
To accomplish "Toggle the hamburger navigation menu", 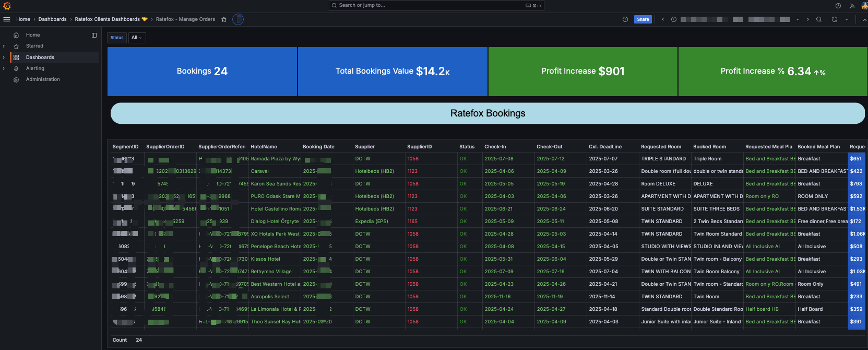I will pos(7,19).
